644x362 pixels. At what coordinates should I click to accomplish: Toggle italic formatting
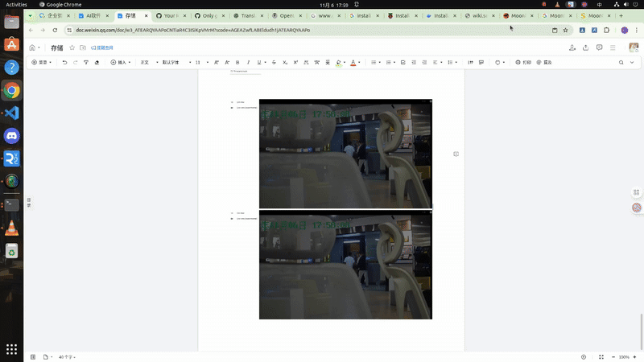pos(248,62)
